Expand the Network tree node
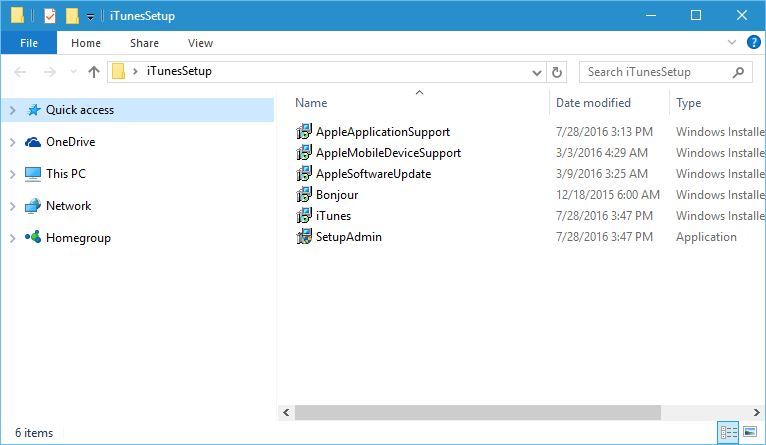Screen dimensions: 766x445 pyautogui.click(x=13, y=206)
